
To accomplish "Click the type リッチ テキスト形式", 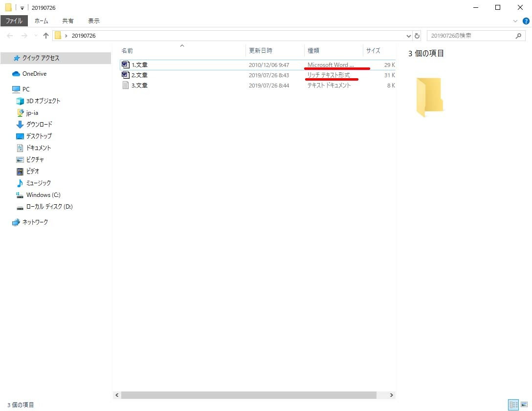I will point(329,75).
